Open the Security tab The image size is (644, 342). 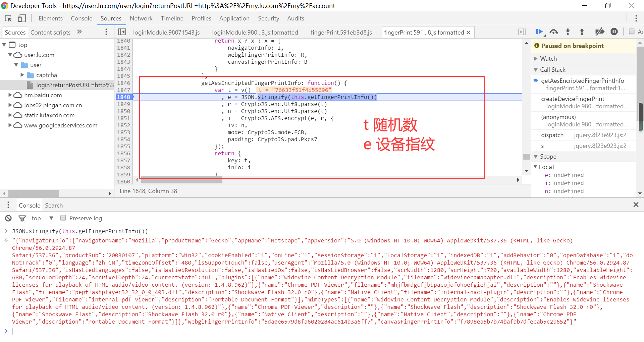268,18
